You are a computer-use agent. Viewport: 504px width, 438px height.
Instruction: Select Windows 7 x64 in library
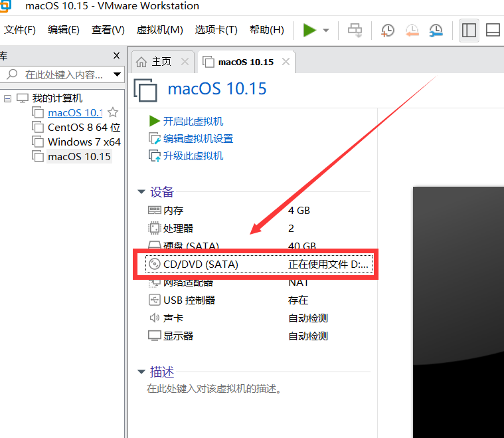(x=84, y=142)
